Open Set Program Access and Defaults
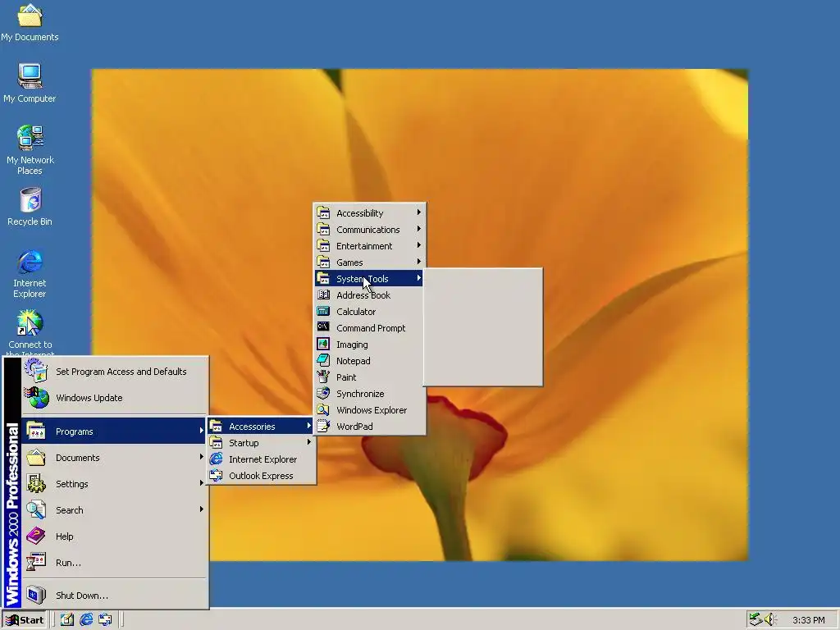 (114, 372)
